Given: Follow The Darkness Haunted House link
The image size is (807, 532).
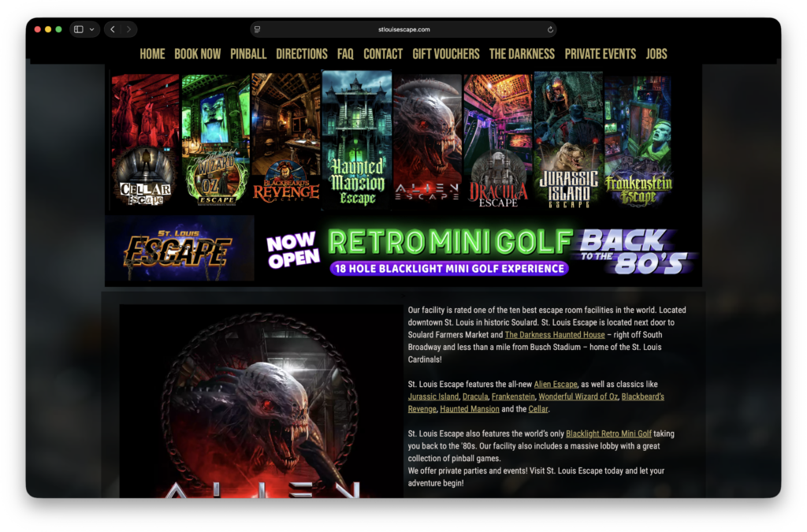Looking at the screenshot, I should [x=555, y=335].
